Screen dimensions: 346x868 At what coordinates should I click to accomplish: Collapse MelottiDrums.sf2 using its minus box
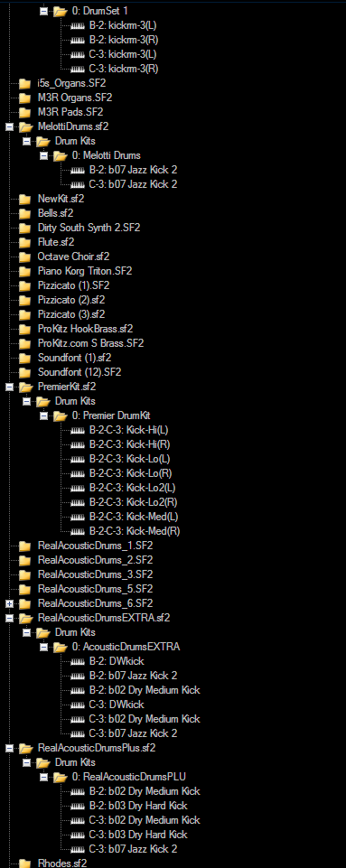(9, 126)
